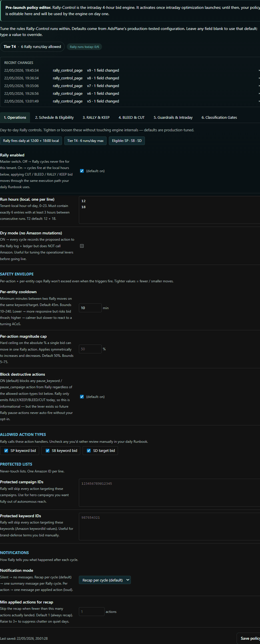Click the NOTIFICATIONS heading
The width and height of the screenshot is (260, 644).
(14, 553)
